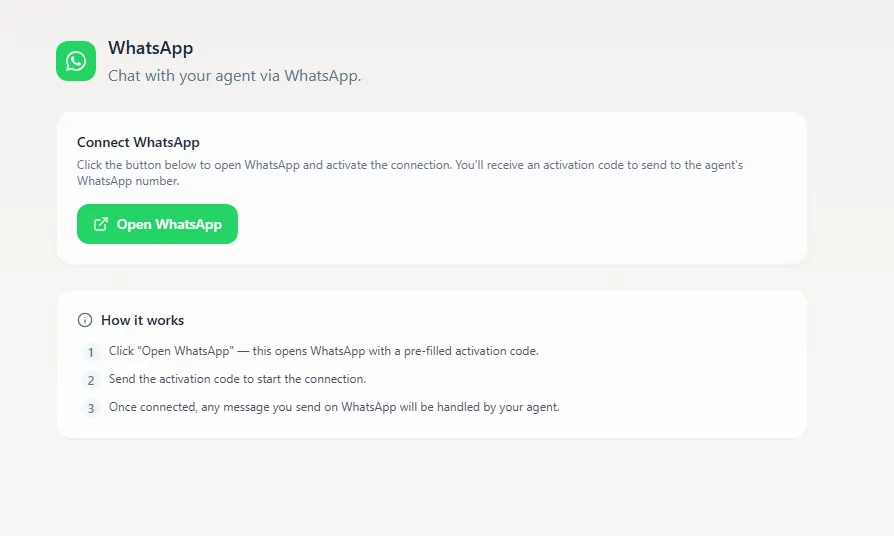Select the step 1 number badge
This screenshot has width=894, height=536.
[91, 352]
